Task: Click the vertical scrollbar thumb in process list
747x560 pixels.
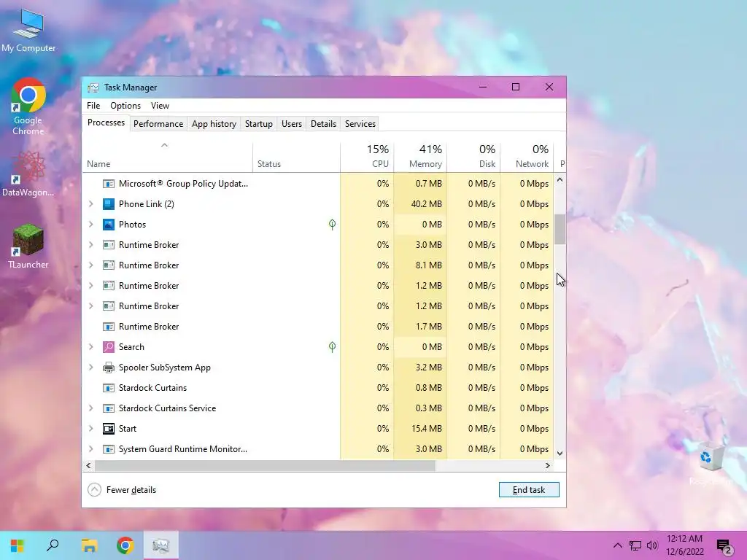Action: pos(560,230)
